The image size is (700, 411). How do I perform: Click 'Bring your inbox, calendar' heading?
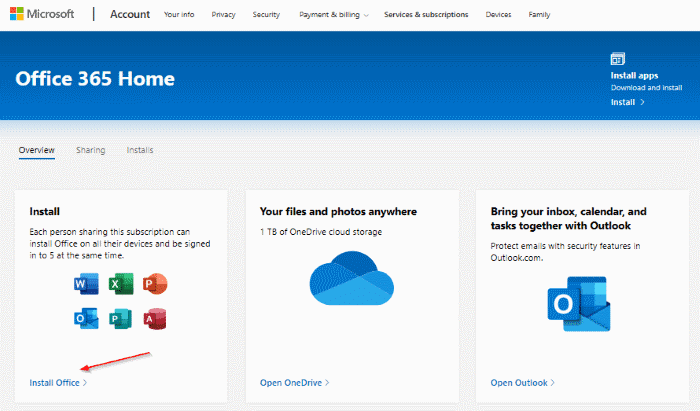coord(568,219)
